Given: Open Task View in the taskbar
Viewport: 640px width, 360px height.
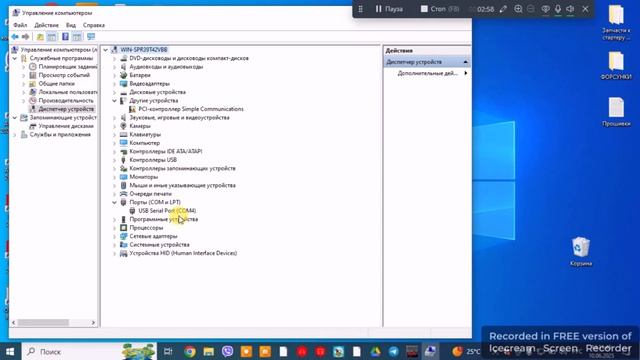Looking at the screenshot, I should [x=168, y=351].
